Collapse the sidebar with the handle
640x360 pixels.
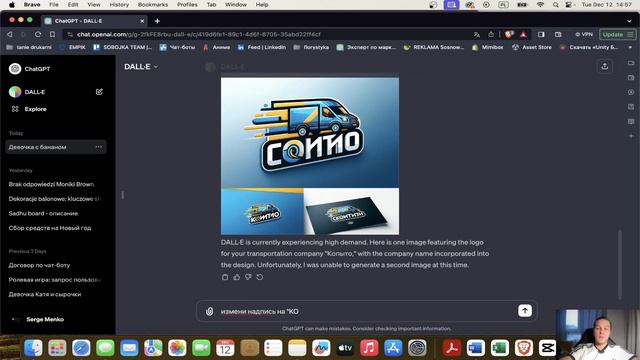pyautogui.click(x=122, y=195)
